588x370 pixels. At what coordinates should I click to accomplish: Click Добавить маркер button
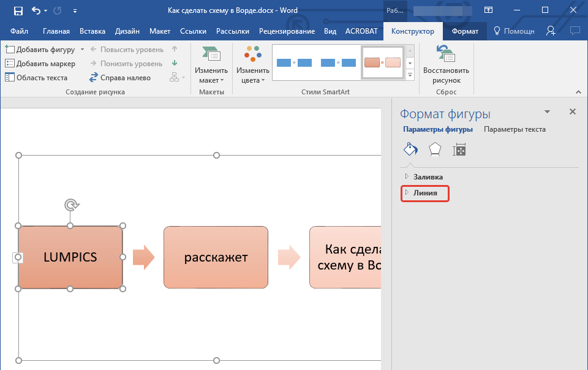click(40, 64)
